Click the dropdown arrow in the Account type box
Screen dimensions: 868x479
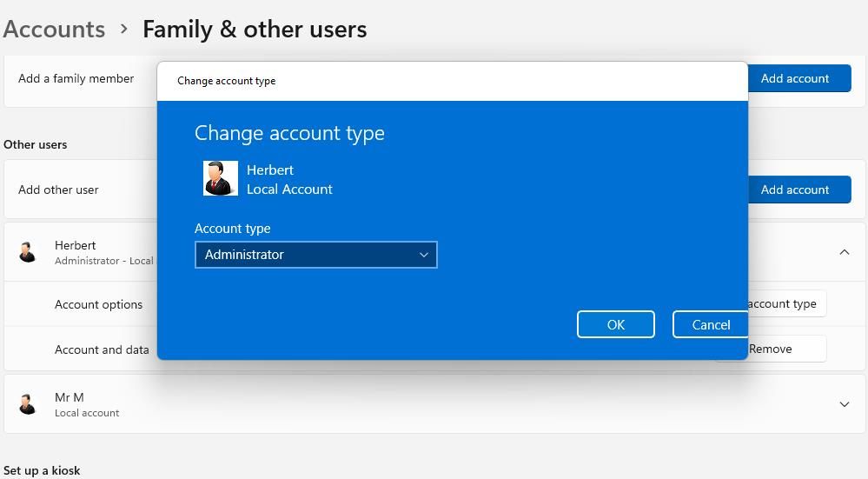click(x=424, y=255)
